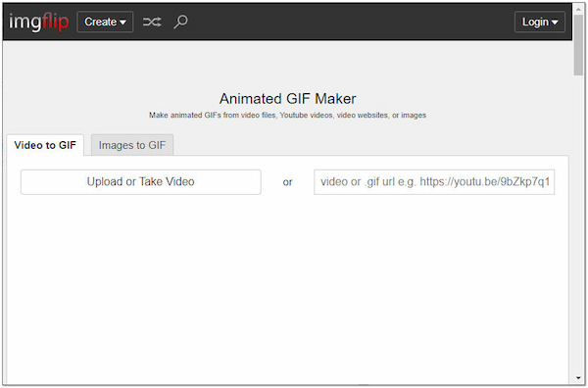Switch to the Video to GIF tab

coord(45,145)
